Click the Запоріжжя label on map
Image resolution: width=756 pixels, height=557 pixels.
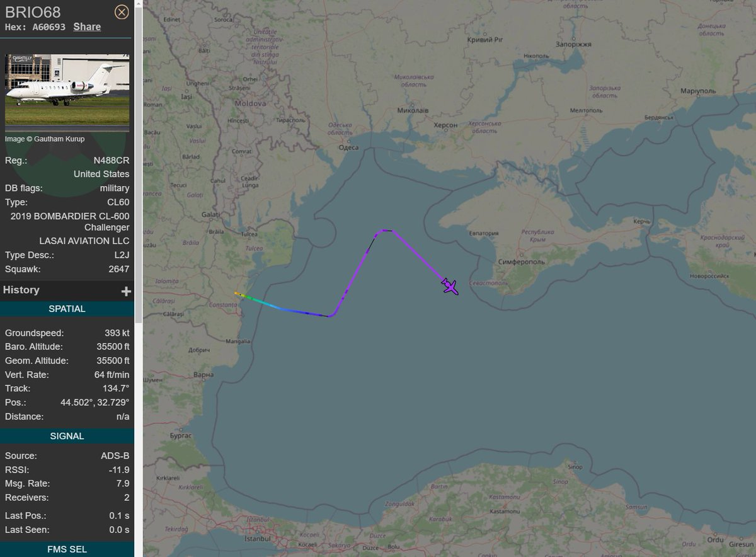tap(573, 45)
